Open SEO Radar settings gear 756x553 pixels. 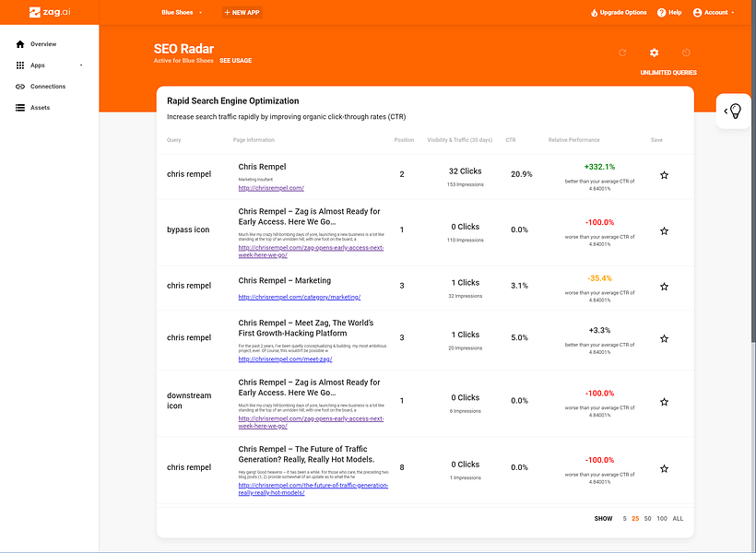click(x=655, y=53)
